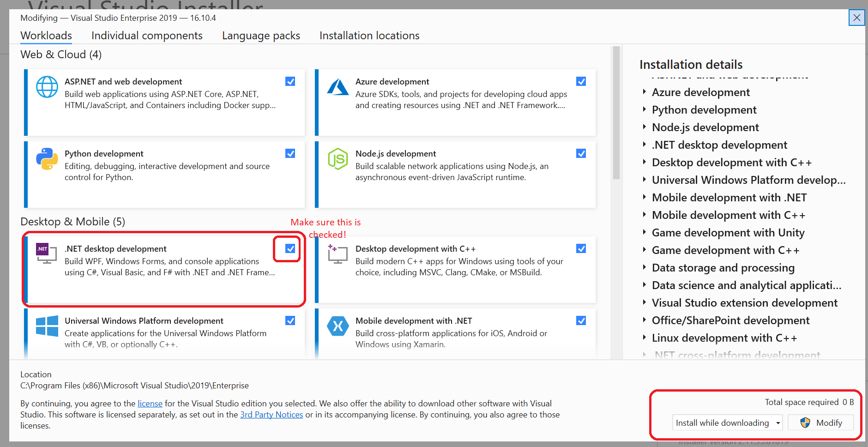This screenshot has height=447, width=868.
Task: Uncheck ASP.NET and web development checkbox
Action: [290, 81]
